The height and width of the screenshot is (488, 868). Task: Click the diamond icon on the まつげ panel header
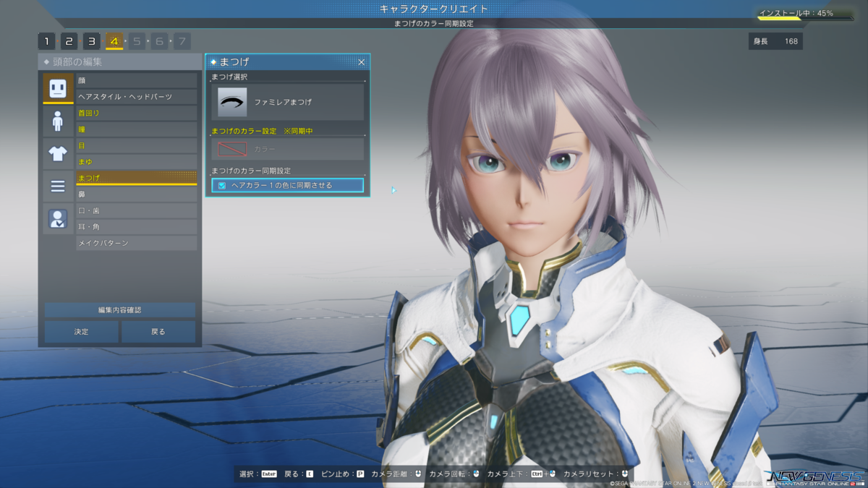point(213,62)
